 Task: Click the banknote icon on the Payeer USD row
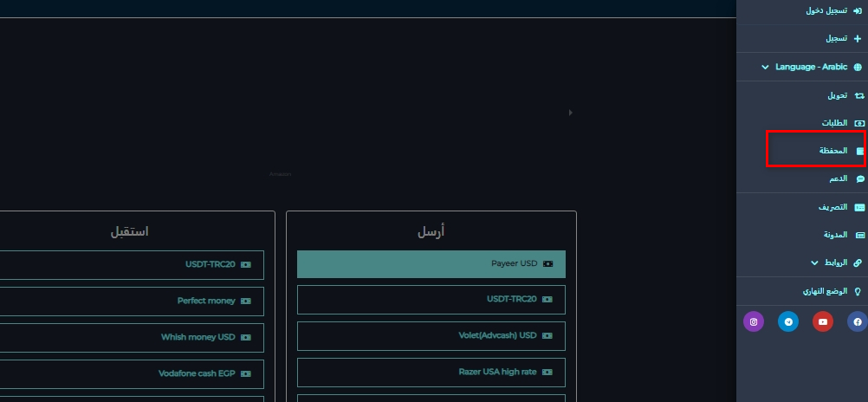[x=547, y=264]
